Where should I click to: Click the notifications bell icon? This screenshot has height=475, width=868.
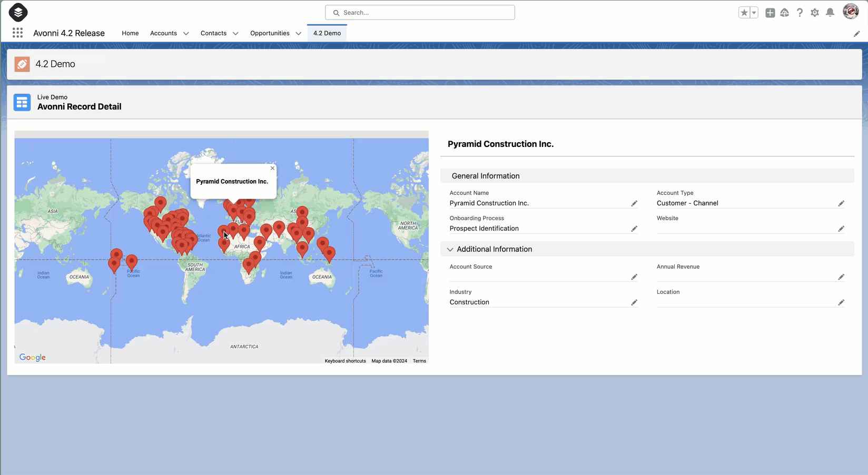[x=830, y=13]
